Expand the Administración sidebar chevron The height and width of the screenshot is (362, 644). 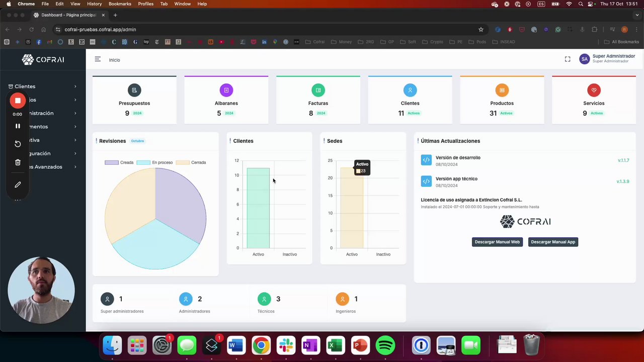[x=75, y=113]
